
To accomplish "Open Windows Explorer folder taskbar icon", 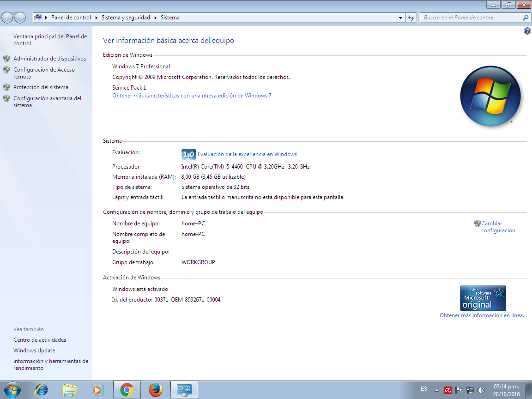I will click(70, 390).
